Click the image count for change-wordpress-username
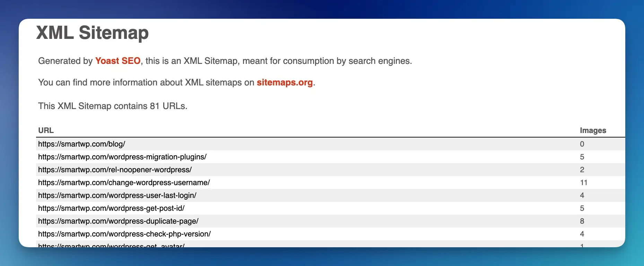This screenshot has width=644, height=266. [584, 182]
